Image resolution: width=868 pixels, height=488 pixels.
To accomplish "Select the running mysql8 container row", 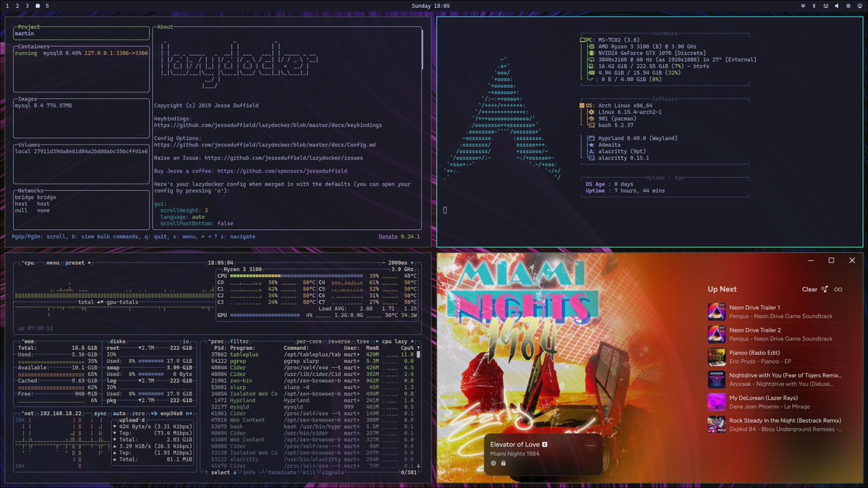I will click(81, 53).
